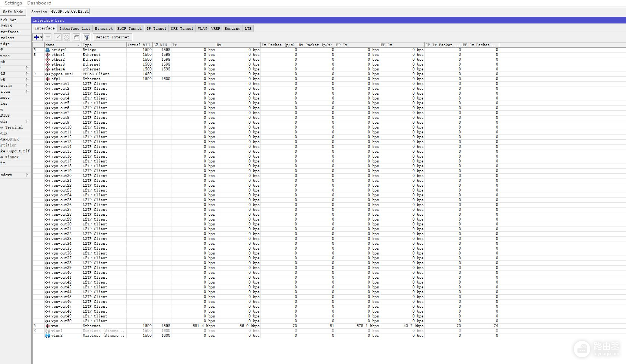Click the pppoe-out1 row's PPPoE Client type
Viewport: 626px width, 364px height.
(96, 74)
